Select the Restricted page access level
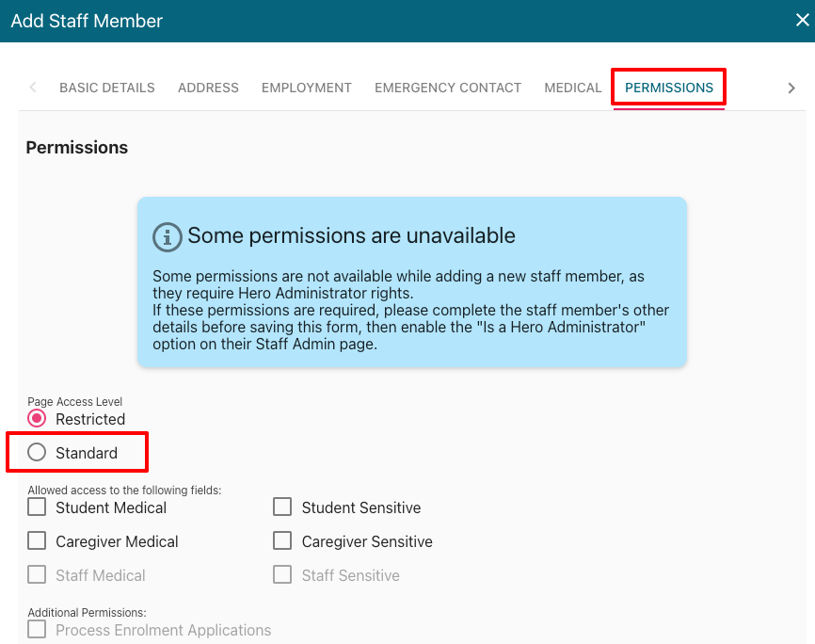 pos(38,419)
